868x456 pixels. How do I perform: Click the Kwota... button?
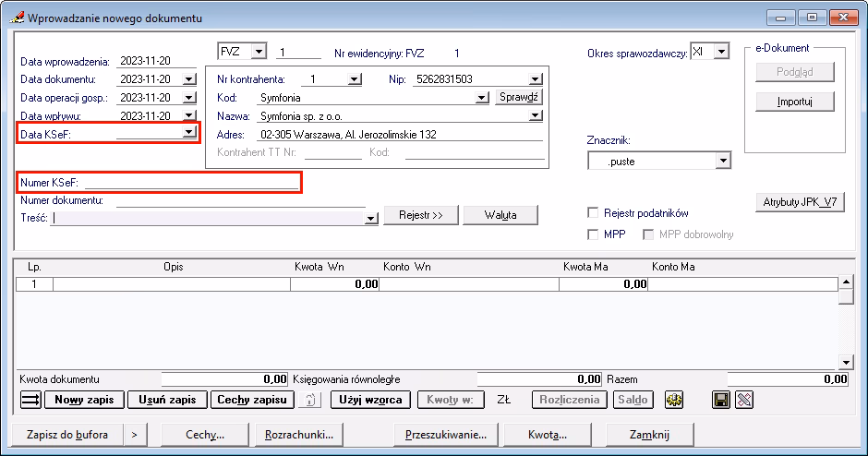click(x=547, y=435)
